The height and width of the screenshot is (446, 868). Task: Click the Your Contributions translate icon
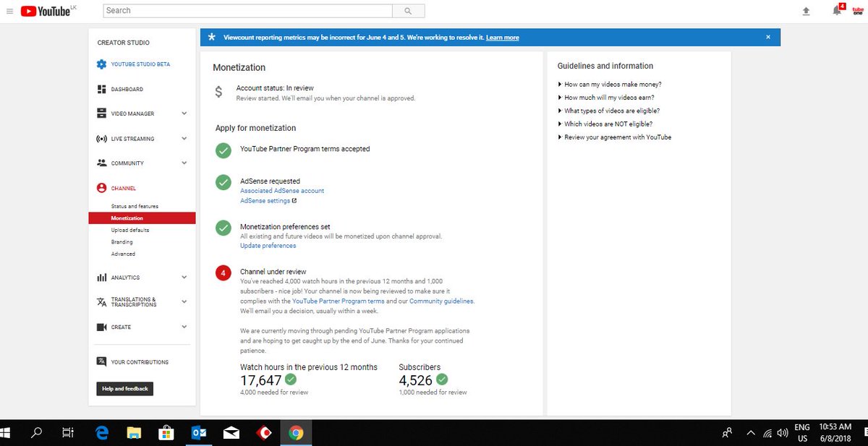(102, 361)
